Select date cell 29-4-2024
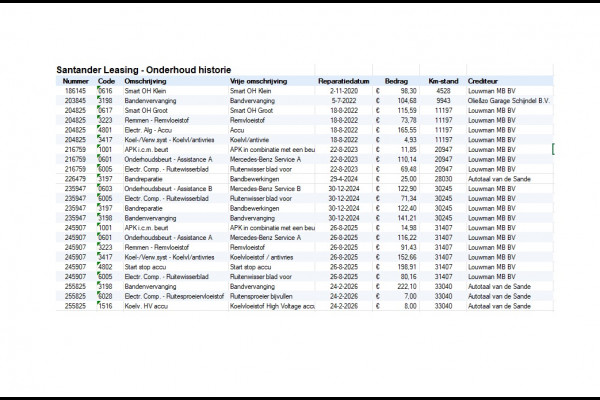600x400 pixels. pyautogui.click(x=344, y=179)
